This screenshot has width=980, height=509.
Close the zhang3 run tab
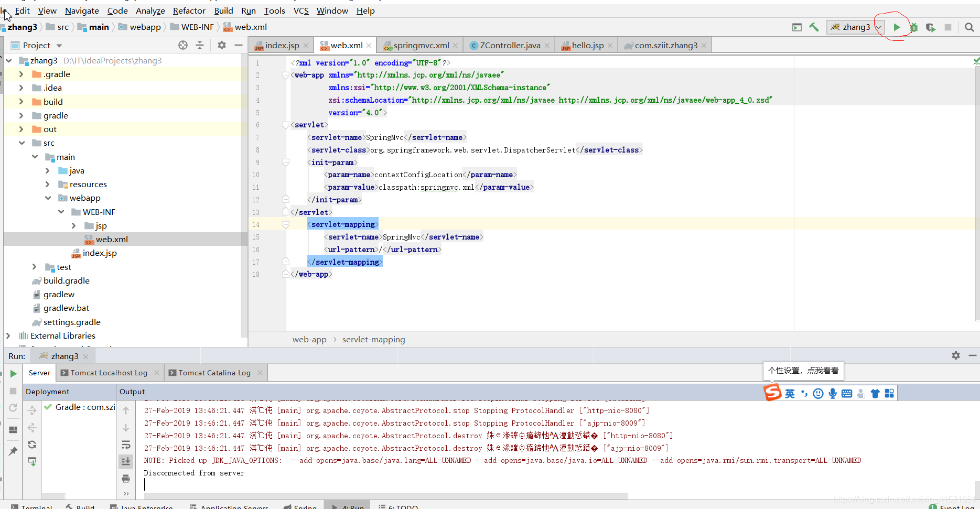tap(85, 356)
